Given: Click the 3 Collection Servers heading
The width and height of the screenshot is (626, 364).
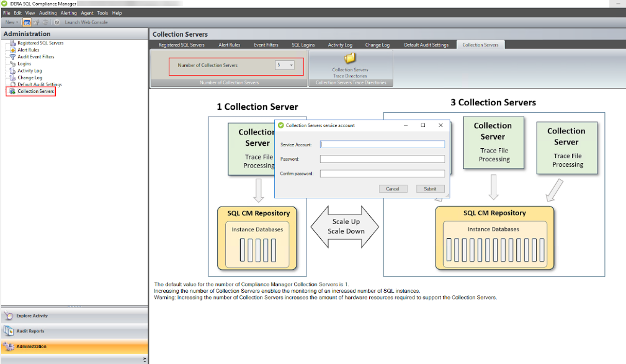Looking at the screenshot, I should click(x=493, y=102).
